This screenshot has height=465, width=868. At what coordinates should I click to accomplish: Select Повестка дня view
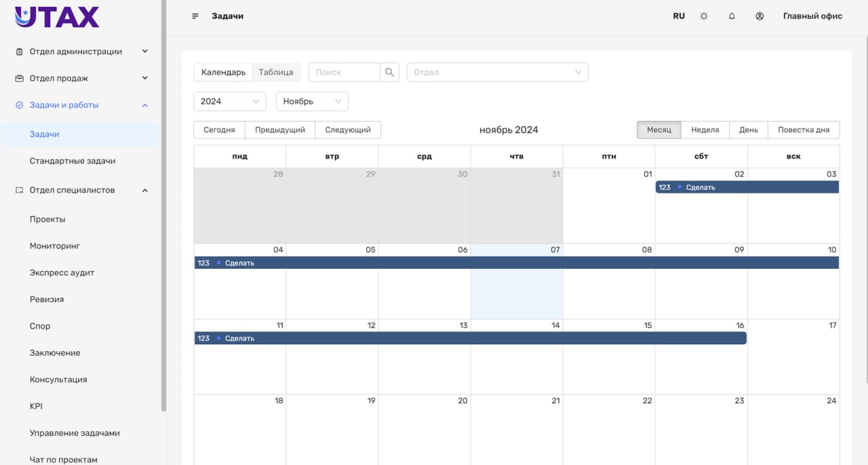(804, 130)
